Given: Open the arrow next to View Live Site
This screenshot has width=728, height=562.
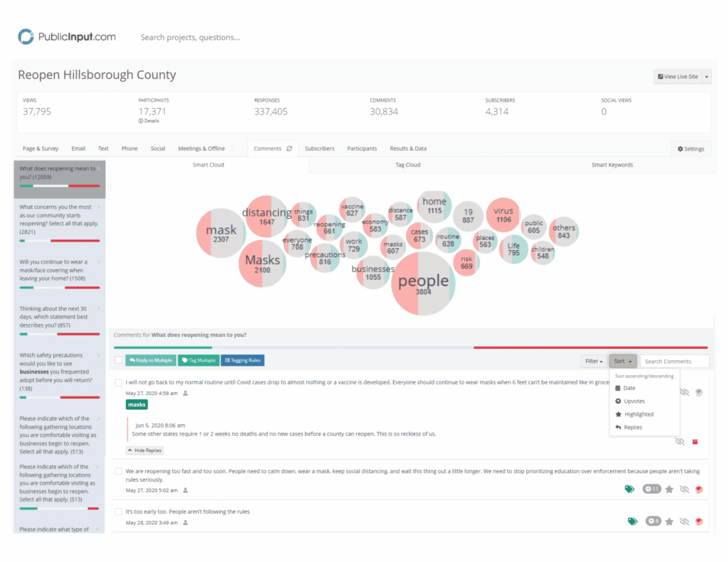Looking at the screenshot, I should (x=707, y=77).
